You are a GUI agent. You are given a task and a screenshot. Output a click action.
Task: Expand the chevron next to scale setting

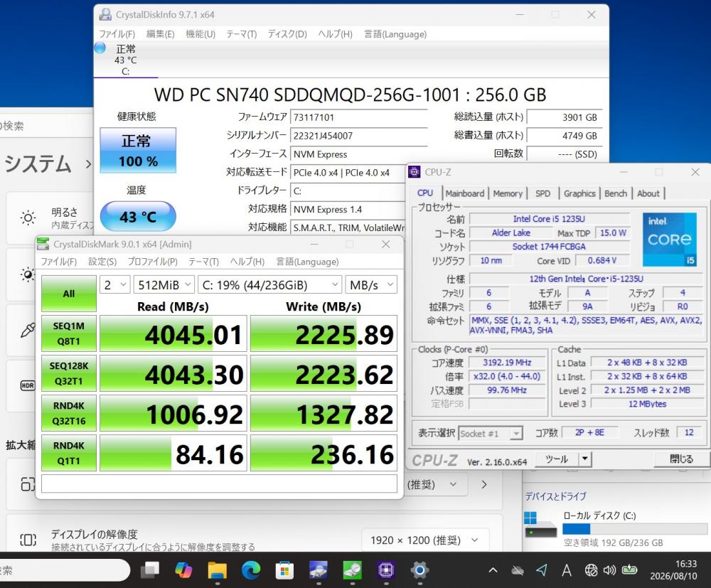[x=483, y=485]
